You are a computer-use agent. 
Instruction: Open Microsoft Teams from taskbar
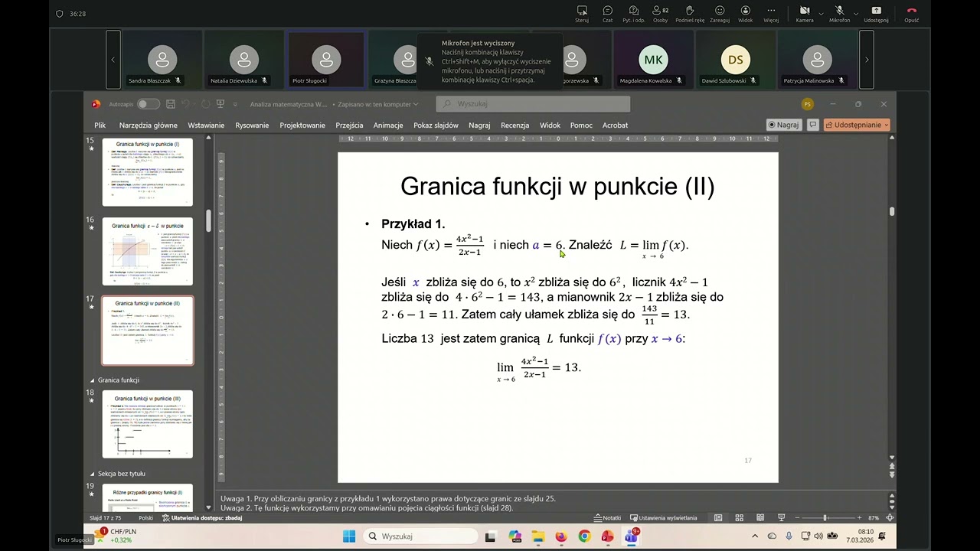(631, 536)
